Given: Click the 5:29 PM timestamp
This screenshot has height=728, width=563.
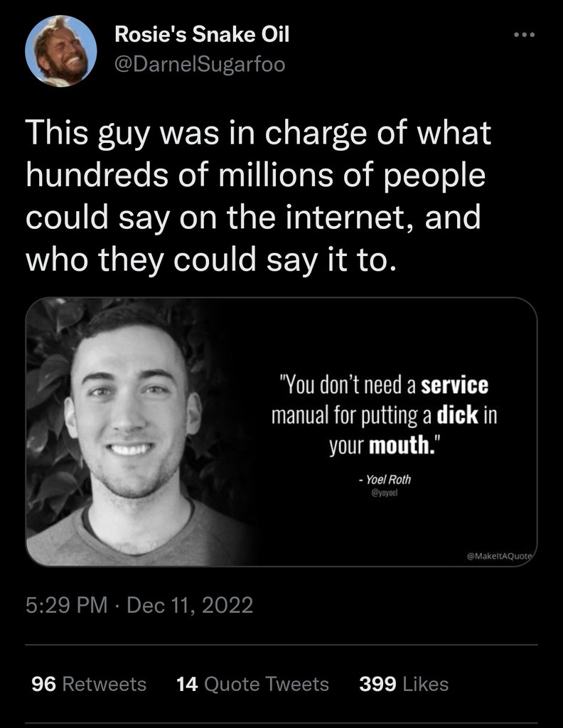Looking at the screenshot, I should [66, 605].
